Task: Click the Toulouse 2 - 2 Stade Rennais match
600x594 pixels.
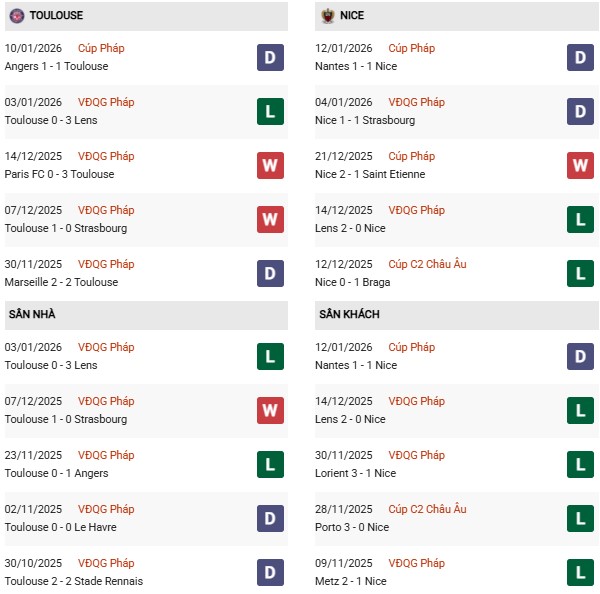Action: [x=73, y=581]
